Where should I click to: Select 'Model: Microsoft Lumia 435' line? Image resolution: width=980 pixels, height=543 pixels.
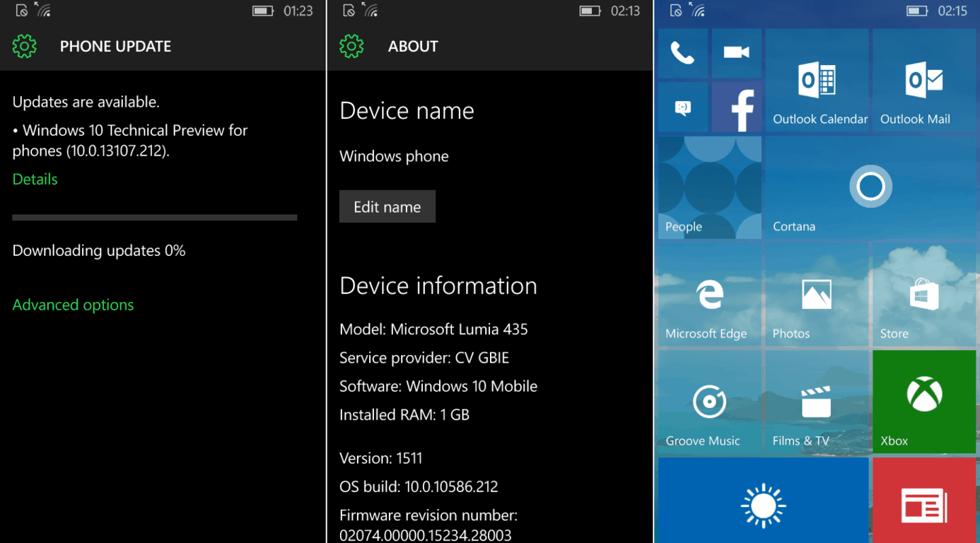pyautogui.click(x=433, y=329)
